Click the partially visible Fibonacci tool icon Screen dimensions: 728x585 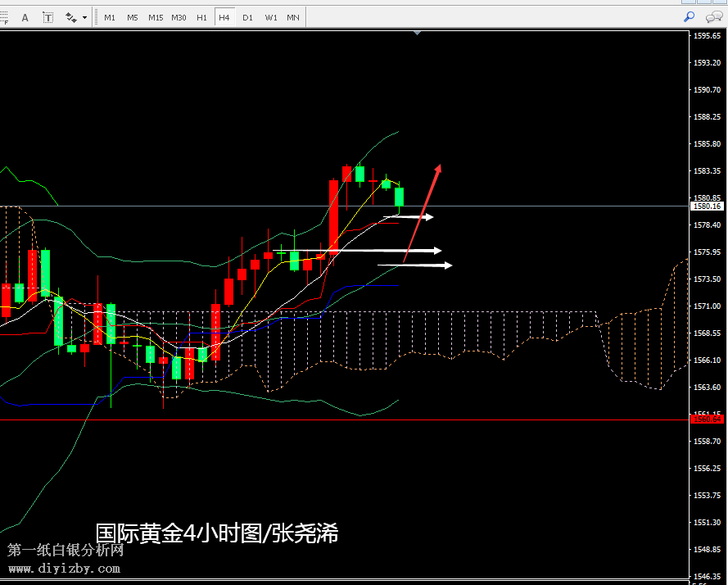pos(4,16)
